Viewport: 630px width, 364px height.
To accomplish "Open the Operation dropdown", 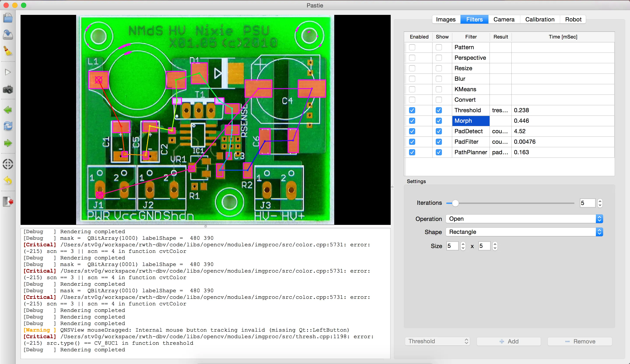I will coord(524,219).
